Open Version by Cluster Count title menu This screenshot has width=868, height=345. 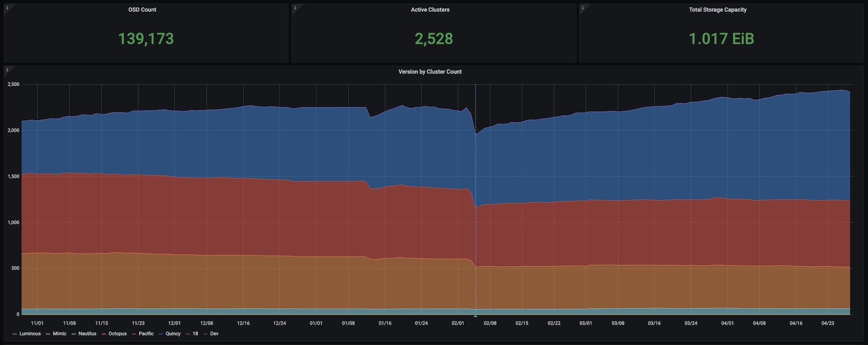[x=430, y=72]
